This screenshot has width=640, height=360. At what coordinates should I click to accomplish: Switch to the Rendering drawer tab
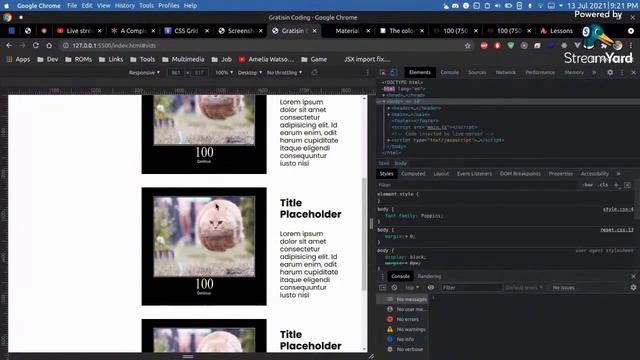point(429,276)
